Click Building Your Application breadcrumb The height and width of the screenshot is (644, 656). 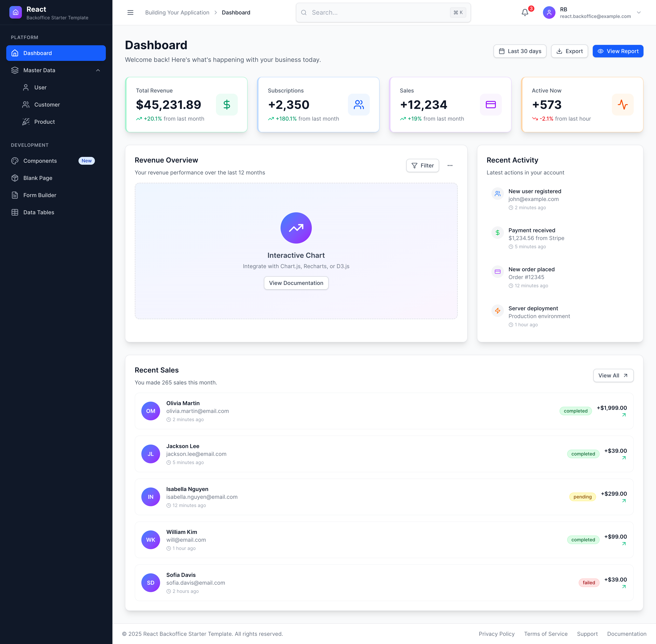177,12
